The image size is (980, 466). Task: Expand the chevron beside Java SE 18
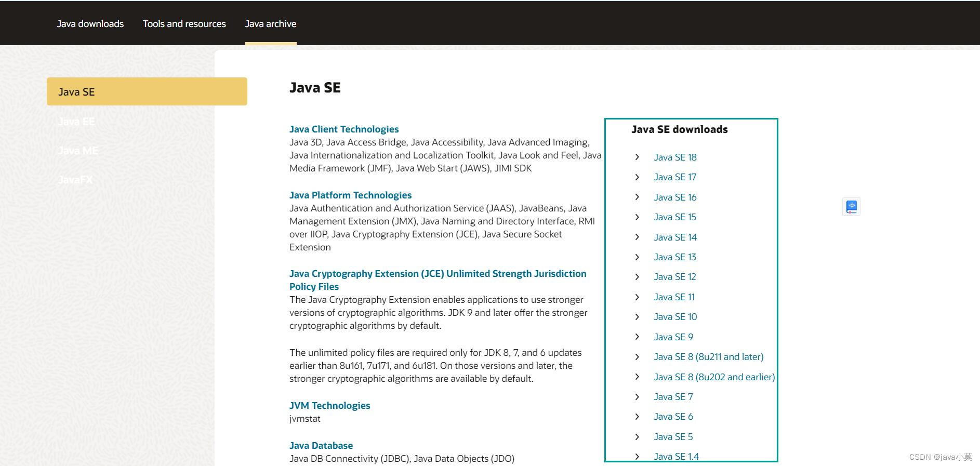tap(637, 157)
